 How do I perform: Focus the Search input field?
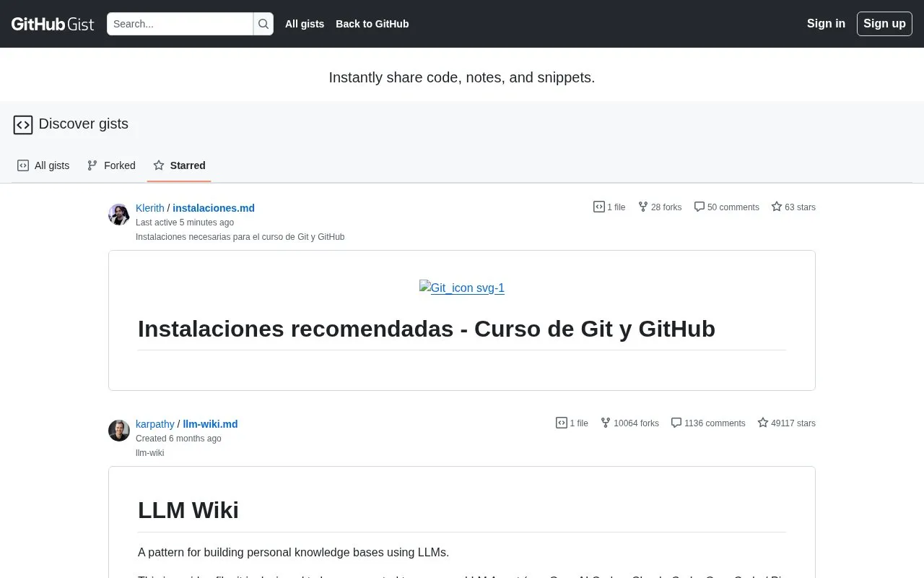pyautogui.click(x=180, y=24)
